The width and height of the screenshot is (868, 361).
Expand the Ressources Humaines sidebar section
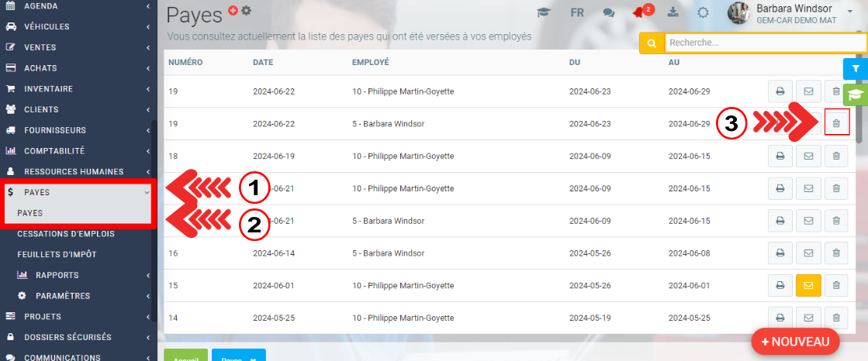[x=76, y=171]
